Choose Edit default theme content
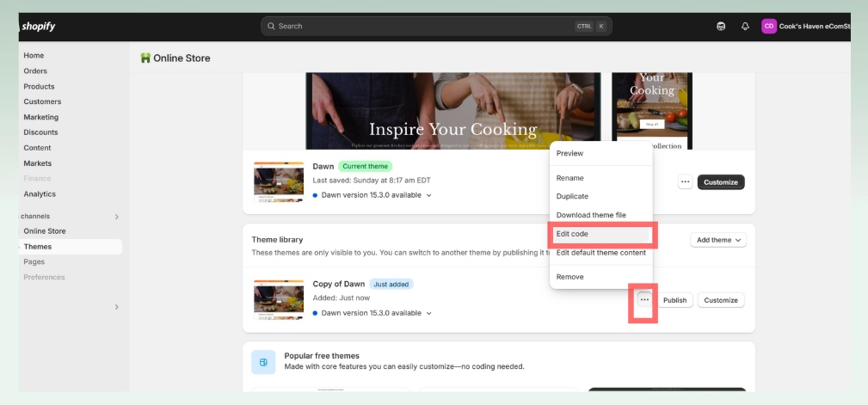Image resolution: width=868 pixels, height=405 pixels. point(601,253)
